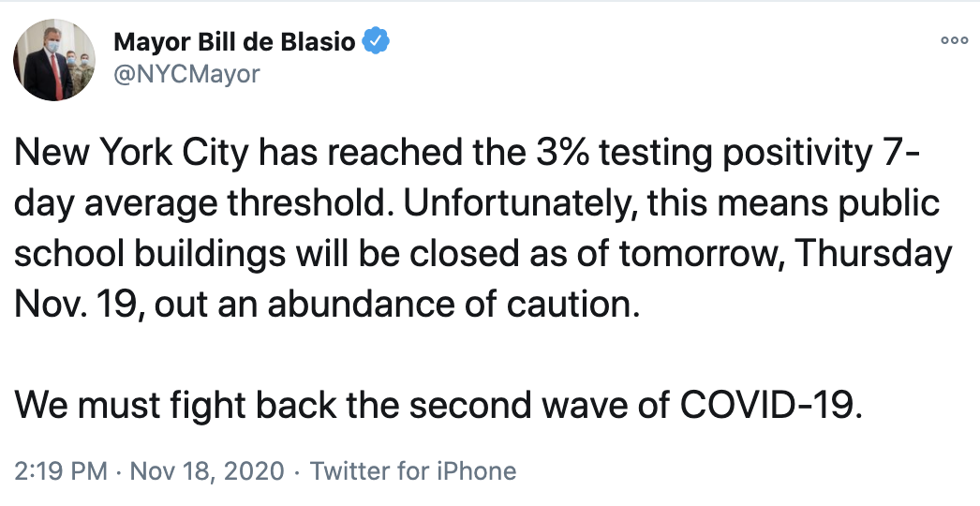Open the @NYCMayor handle link
This screenshot has width=980, height=506.
186,74
